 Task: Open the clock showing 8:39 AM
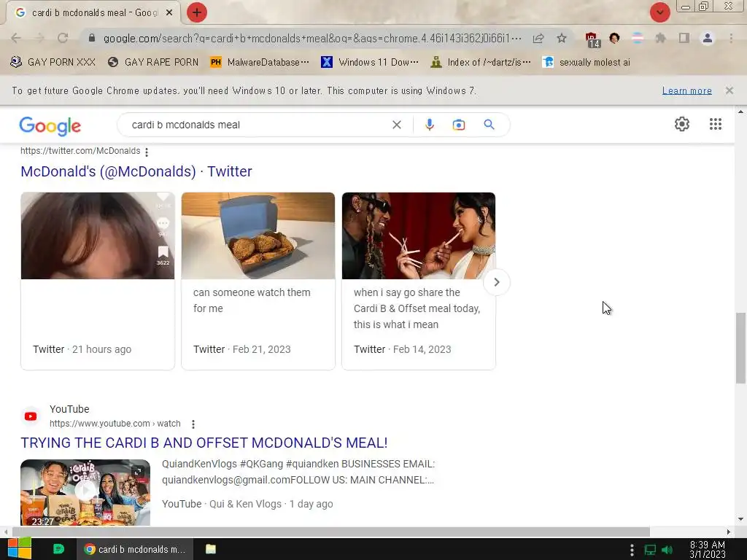click(708, 549)
